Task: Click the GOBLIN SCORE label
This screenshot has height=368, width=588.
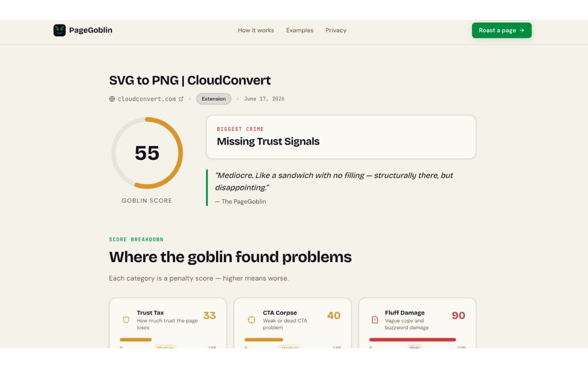Action: tap(147, 201)
